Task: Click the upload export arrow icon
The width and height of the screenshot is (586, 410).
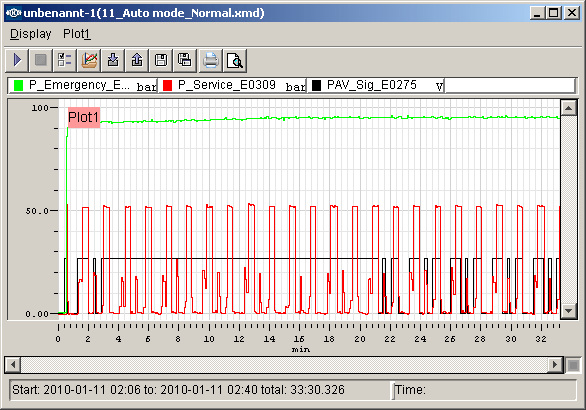Action: 137,60
